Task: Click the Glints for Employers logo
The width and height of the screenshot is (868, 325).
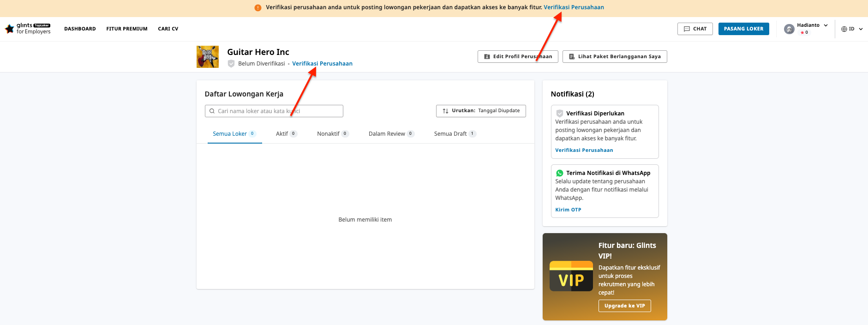Action: (28, 29)
